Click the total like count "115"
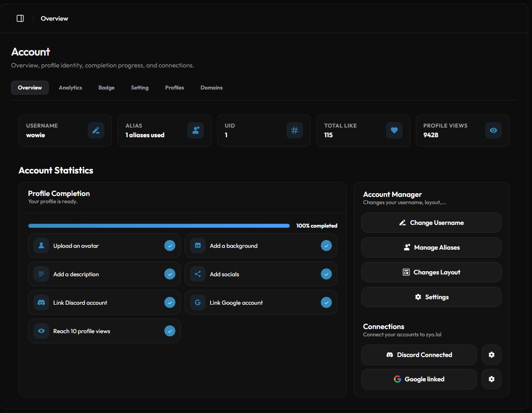This screenshot has width=532, height=413. pos(329,135)
